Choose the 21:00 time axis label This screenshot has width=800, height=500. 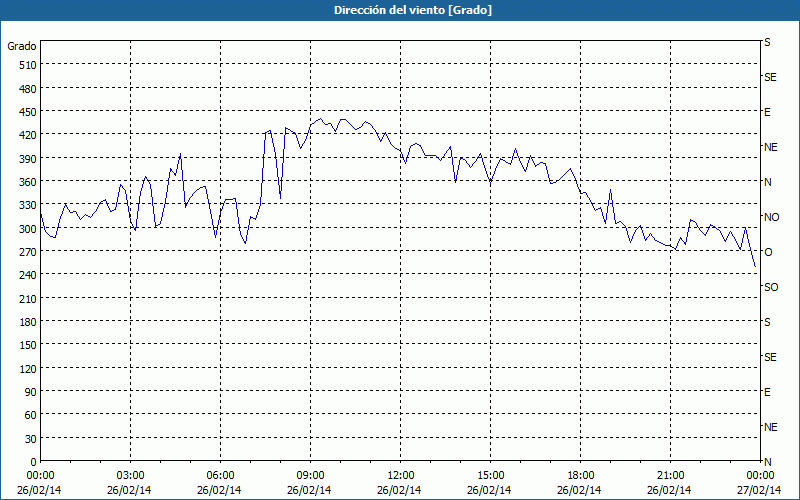point(670,476)
